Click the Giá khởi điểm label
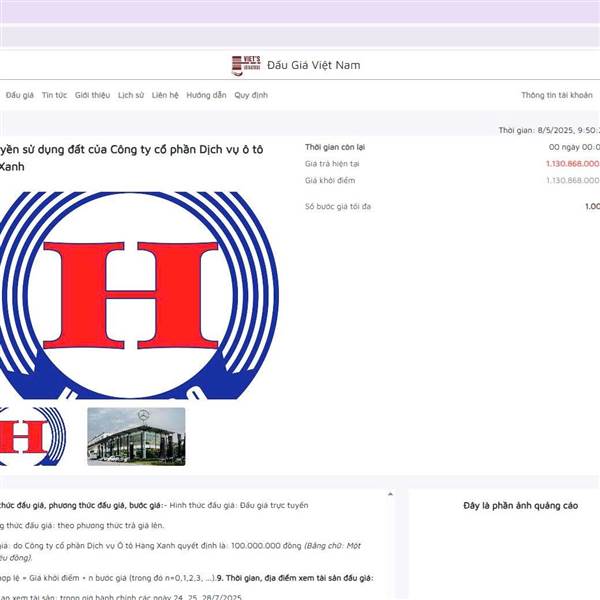Image resolution: width=600 pixels, height=600 pixels. [x=330, y=180]
